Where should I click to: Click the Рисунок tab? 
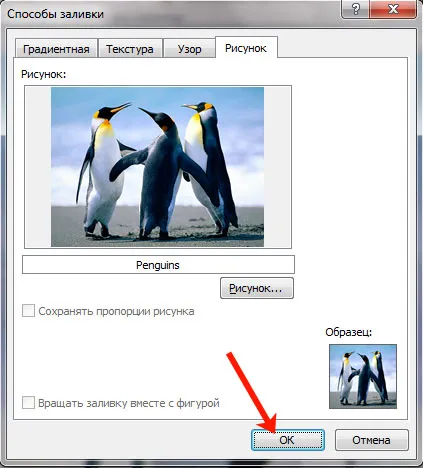pyautogui.click(x=246, y=48)
